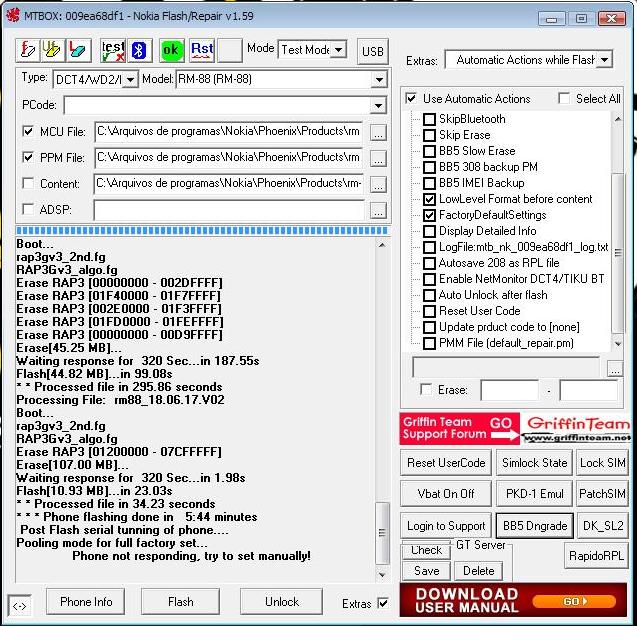637x626 pixels.
Task: Check the Reset User Code option
Action: pyautogui.click(x=429, y=311)
